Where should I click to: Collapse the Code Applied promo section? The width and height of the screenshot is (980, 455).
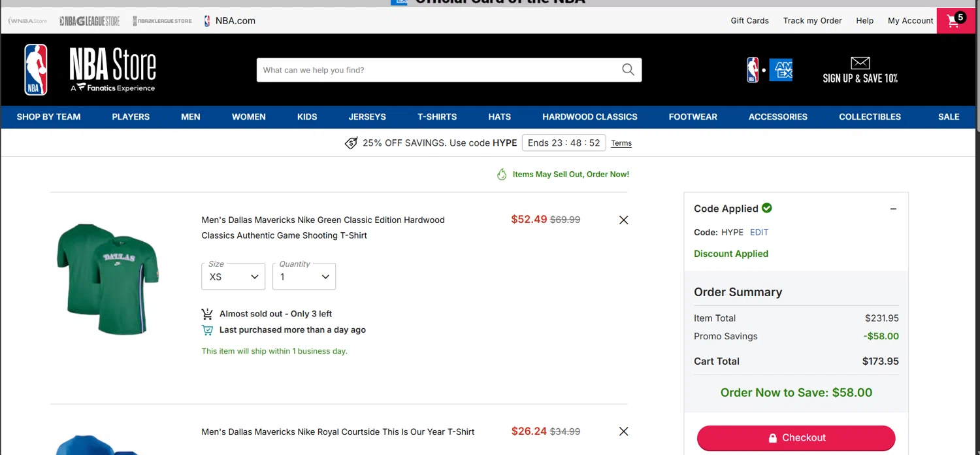click(x=893, y=209)
